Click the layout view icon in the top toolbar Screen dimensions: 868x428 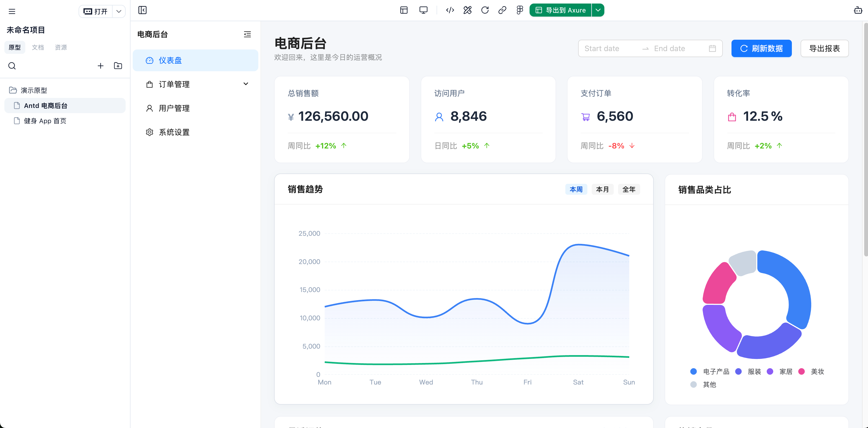[x=404, y=10]
